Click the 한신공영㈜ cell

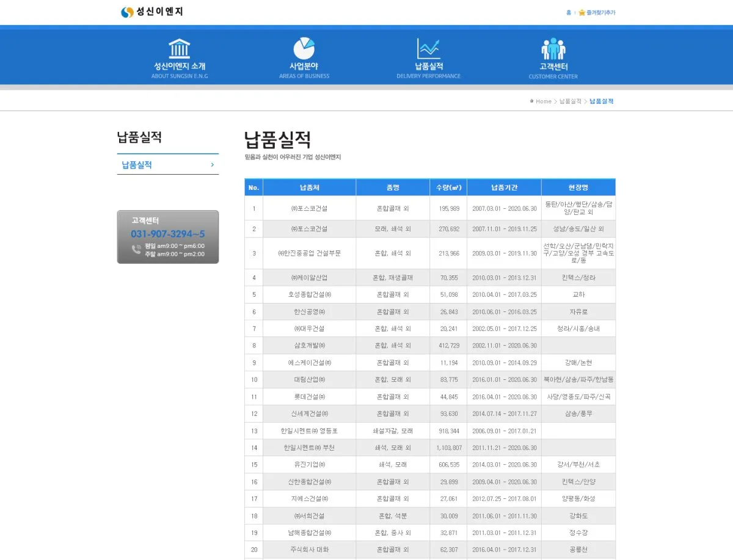[x=310, y=311]
